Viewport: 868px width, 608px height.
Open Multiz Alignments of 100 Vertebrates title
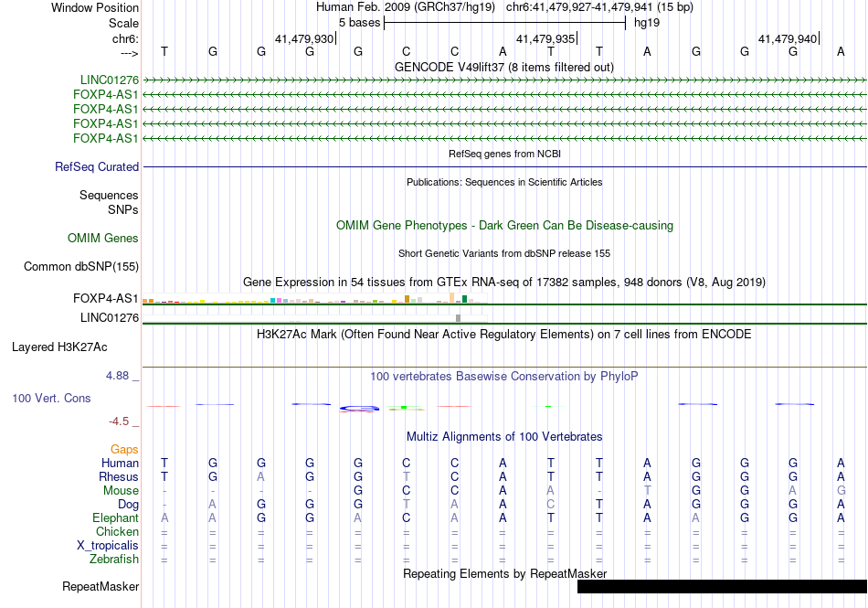[x=504, y=437]
